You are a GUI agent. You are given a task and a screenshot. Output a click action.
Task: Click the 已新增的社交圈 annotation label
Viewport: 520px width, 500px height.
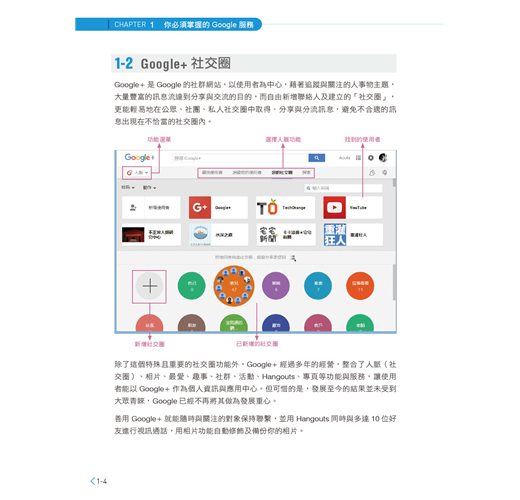coord(257,344)
